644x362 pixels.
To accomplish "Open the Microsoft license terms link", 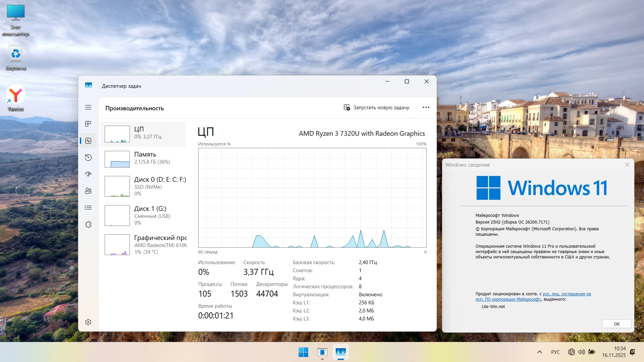I will click(566, 294).
